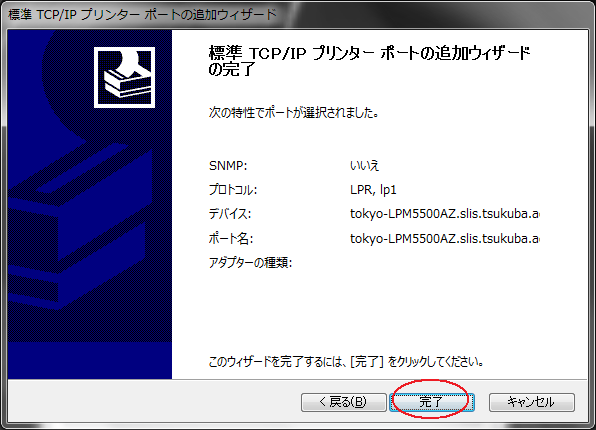Select the protocol value LPR, lp1
This screenshot has width=596, height=430.
tap(373, 190)
